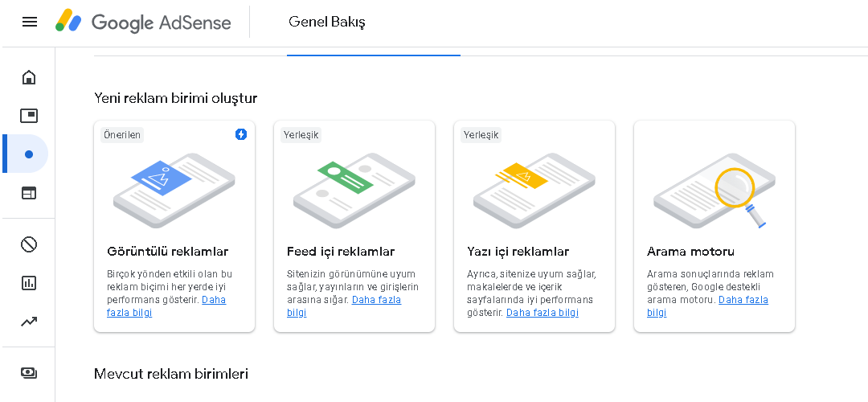Open Payments money icon in sidebar
Viewport: 868px width, 402px height.
(x=29, y=372)
